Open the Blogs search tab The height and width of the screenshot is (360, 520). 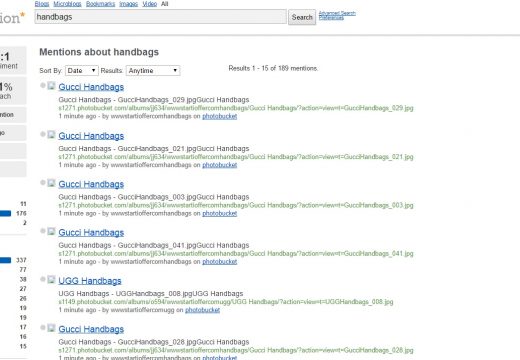point(42,4)
